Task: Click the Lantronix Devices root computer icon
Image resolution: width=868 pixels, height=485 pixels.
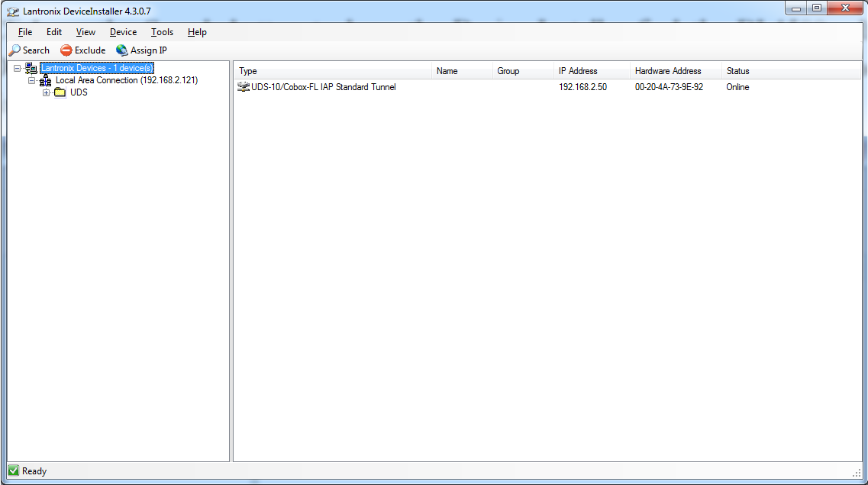Action: tap(31, 68)
